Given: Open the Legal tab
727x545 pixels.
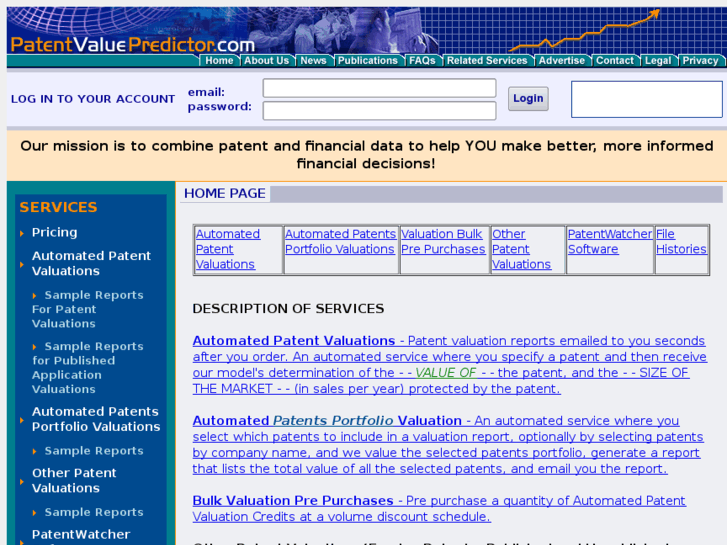Looking at the screenshot, I should (658, 61).
